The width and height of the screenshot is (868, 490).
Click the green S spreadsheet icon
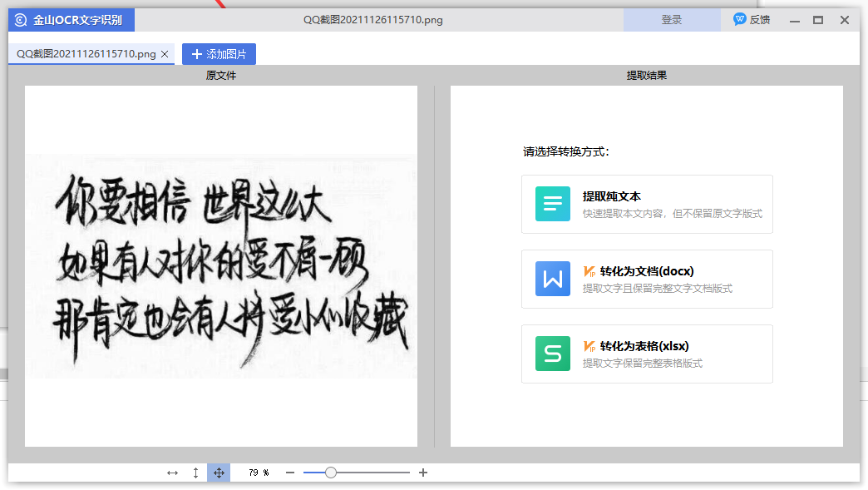coord(552,354)
